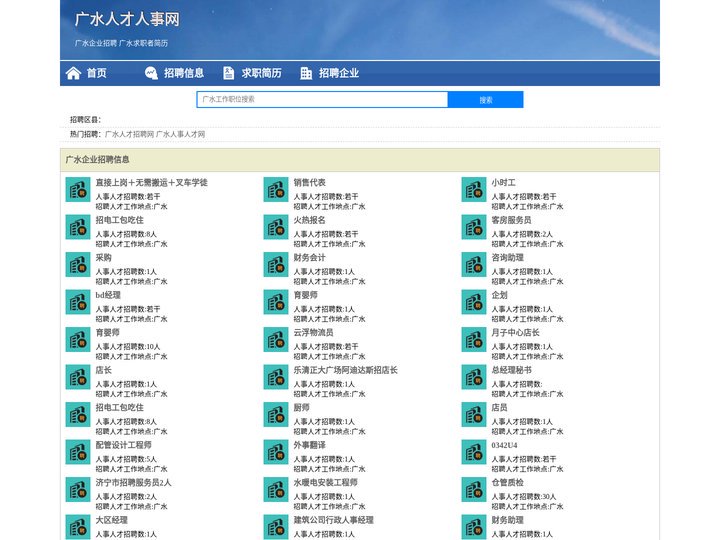Open the 首页 navigation menu item
Image resolution: width=720 pixels, height=540 pixels.
[x=96, y=73]
